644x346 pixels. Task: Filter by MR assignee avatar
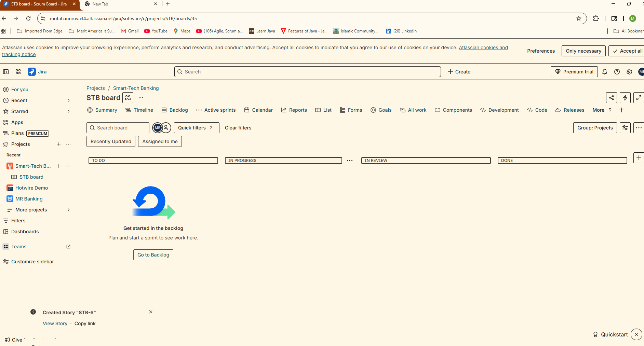(158, 128)
